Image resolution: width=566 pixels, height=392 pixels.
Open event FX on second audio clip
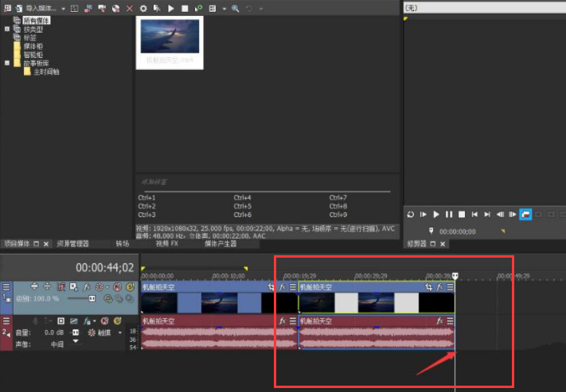(440, 320)
